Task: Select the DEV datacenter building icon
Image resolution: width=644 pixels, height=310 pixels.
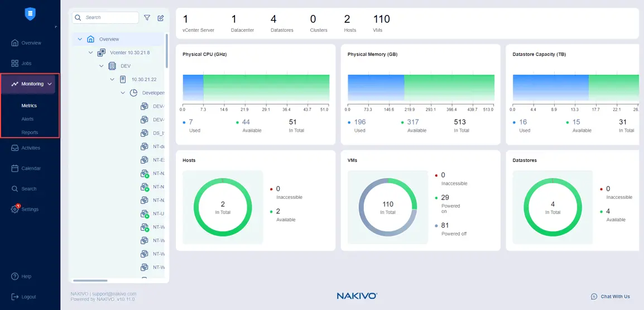Action: click(112, 66)
